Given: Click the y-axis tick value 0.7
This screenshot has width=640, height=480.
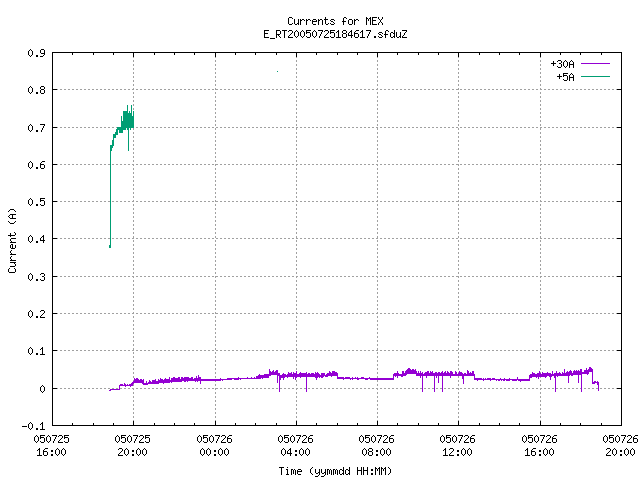Looking at the screenshot, I should coord(36,128).
